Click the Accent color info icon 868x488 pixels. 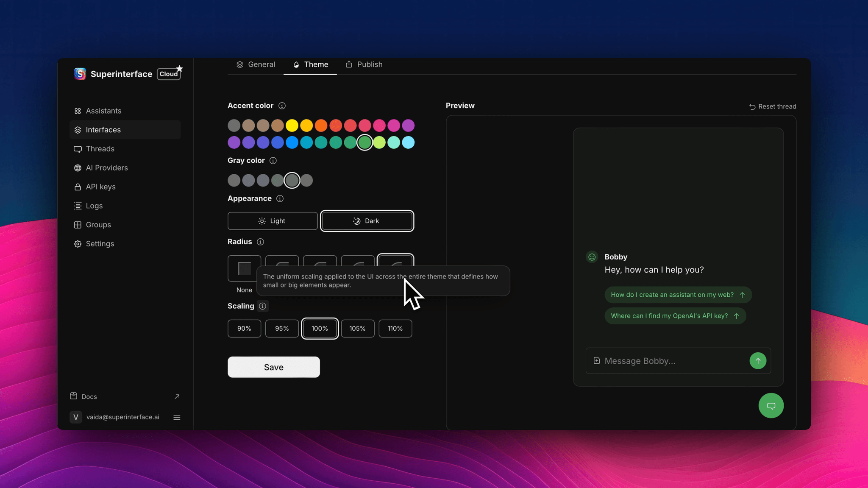282,106
